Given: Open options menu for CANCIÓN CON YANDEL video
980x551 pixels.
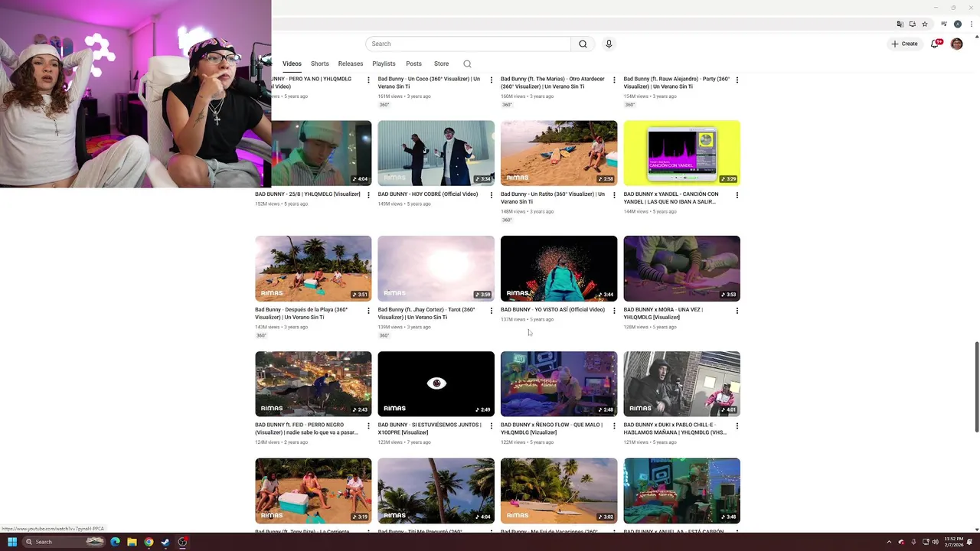Looking at the screenshot, I should (x=737, y=195).
